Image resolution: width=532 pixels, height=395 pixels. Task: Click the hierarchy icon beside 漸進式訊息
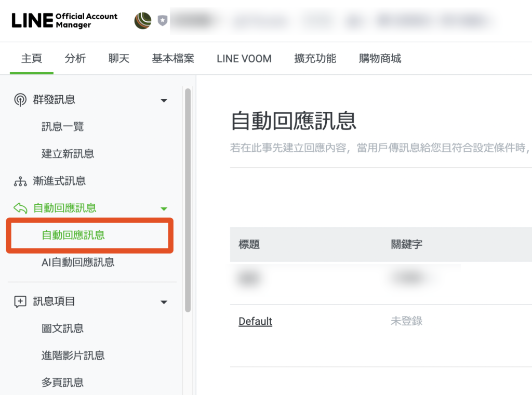pyautogui.click(x=20, y=181)
